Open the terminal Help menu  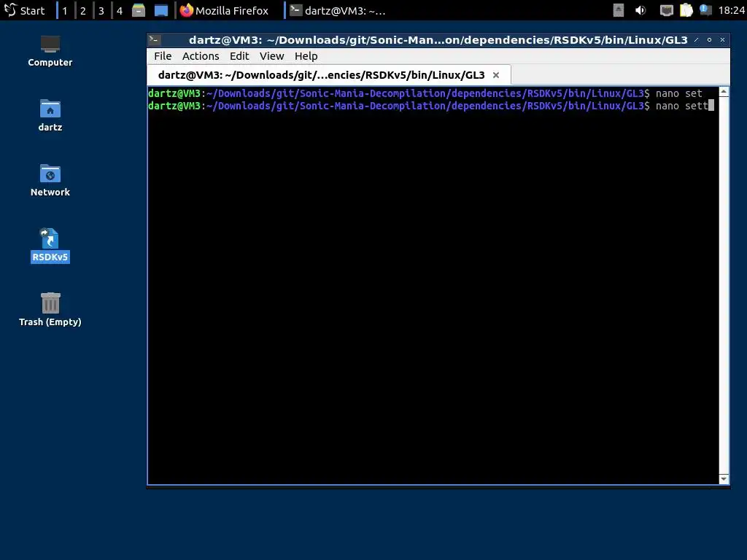pos(306,56)
